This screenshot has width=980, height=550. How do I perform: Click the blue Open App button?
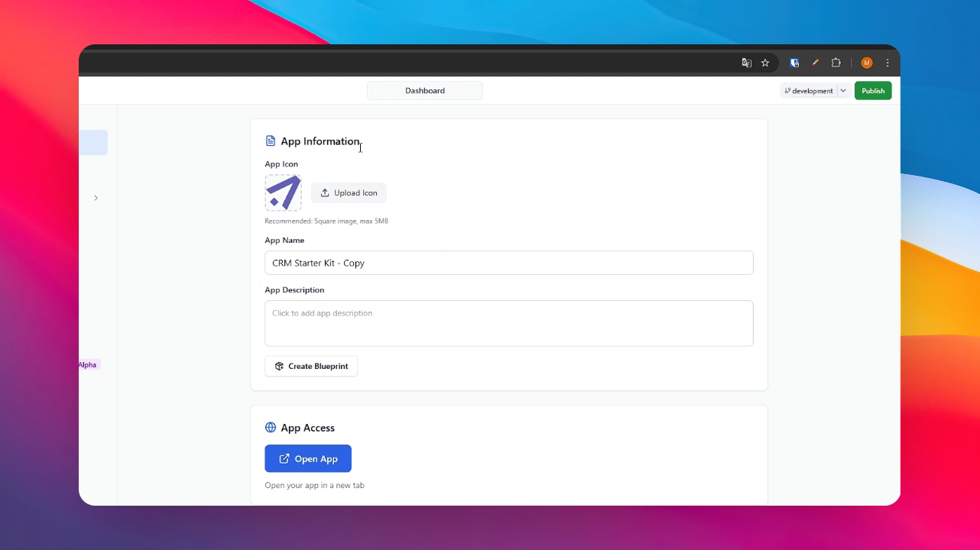pos(308,459)
